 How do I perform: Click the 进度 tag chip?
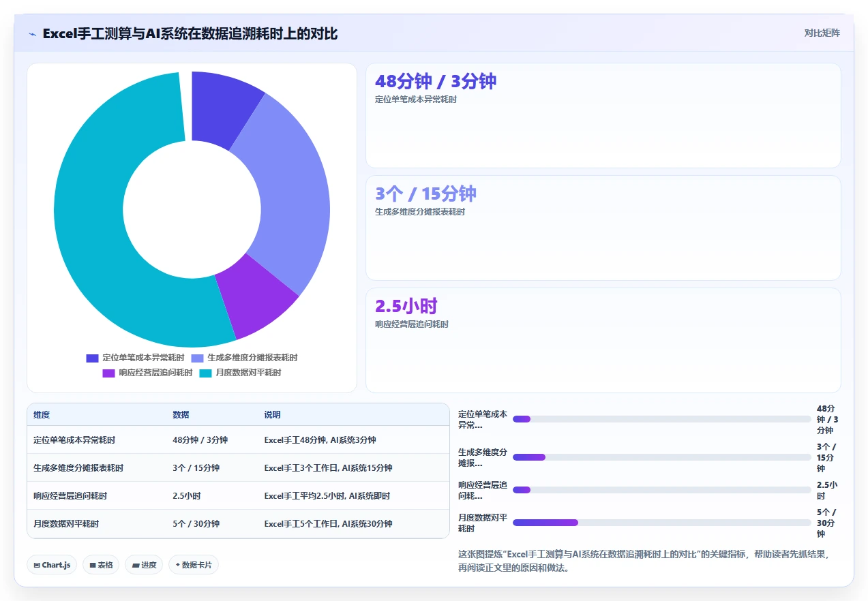[x=144, y=565]
